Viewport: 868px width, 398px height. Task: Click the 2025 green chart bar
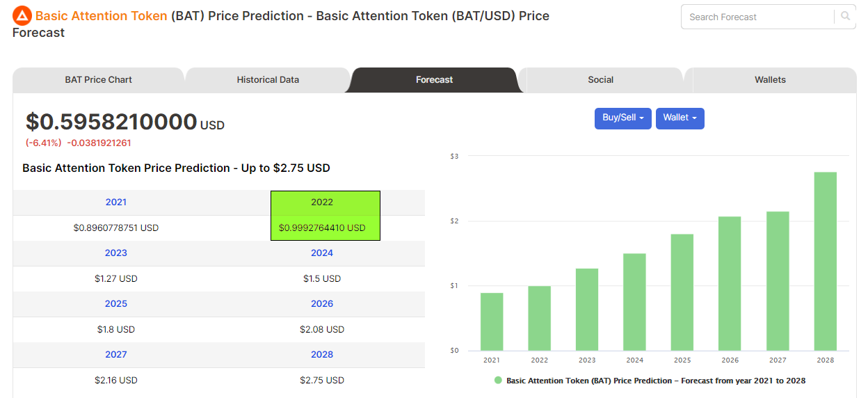[682, 292]
